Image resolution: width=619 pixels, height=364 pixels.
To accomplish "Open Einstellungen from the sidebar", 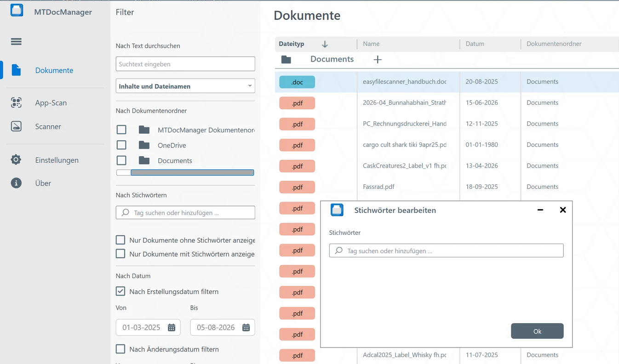I will click(x=57, y=160).
